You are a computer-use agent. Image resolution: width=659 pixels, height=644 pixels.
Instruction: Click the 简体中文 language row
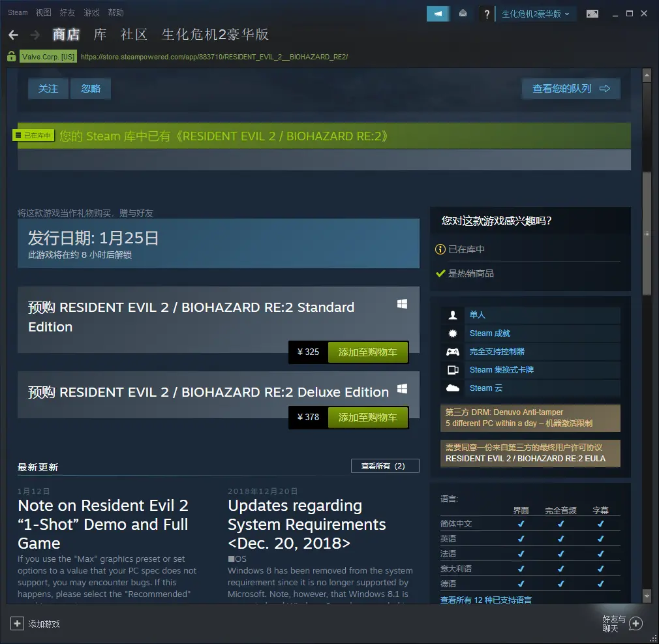530,524
